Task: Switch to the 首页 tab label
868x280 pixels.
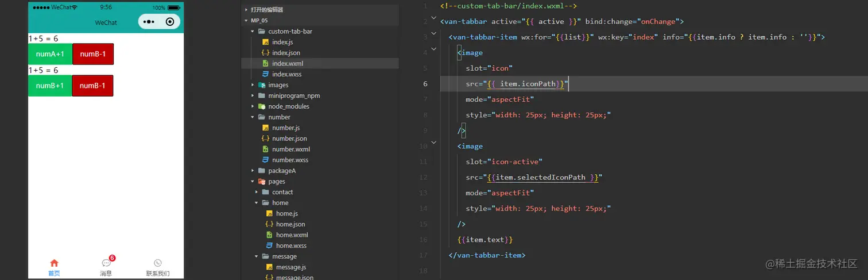Action: [54, 273]
